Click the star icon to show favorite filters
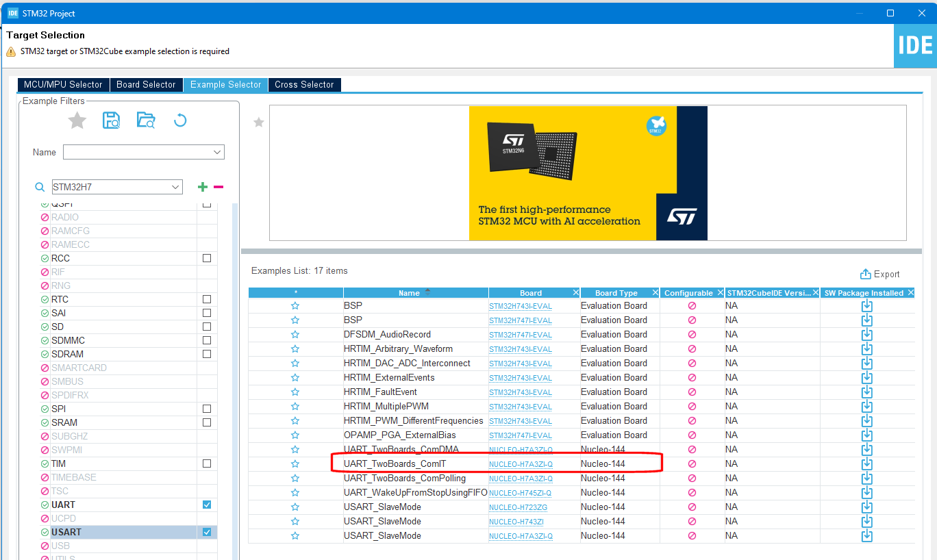 [x=77, y=120]
